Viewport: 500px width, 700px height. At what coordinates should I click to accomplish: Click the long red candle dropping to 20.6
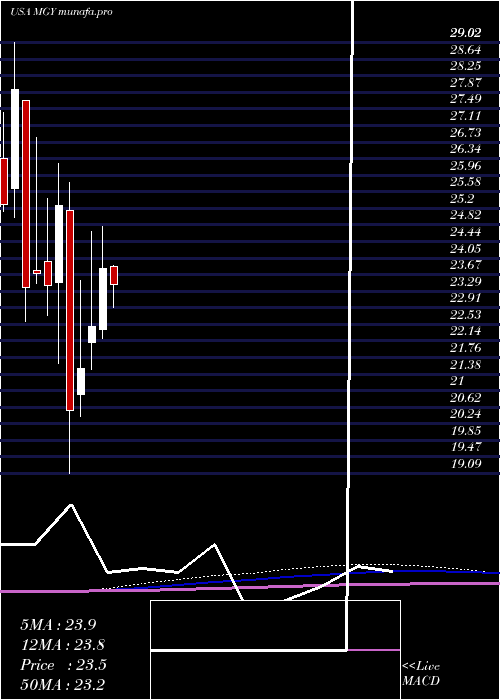(x=70, y=310)
